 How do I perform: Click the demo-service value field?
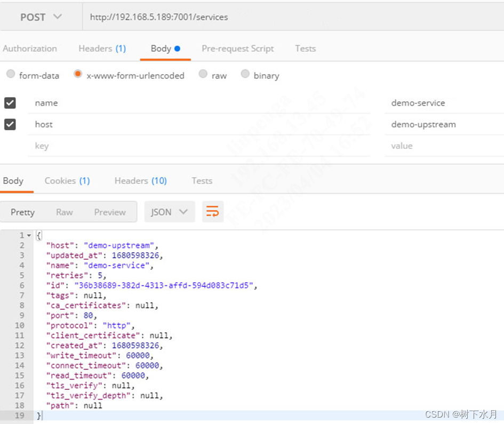click(444, 103)
